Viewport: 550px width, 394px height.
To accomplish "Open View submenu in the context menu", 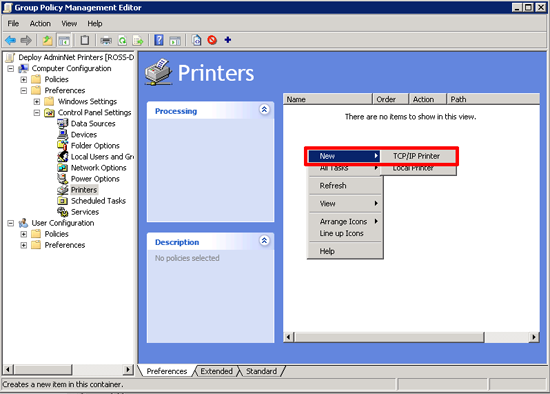I will pos(345,203).
